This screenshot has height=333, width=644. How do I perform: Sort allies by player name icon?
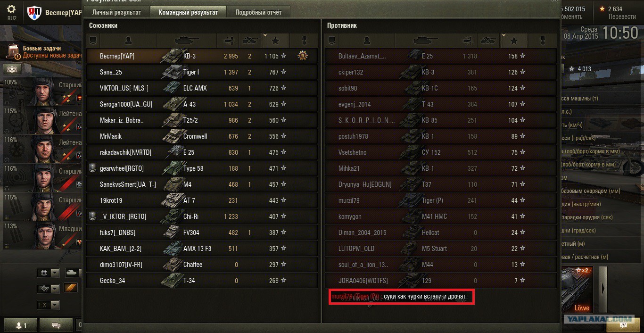(128, 41)
